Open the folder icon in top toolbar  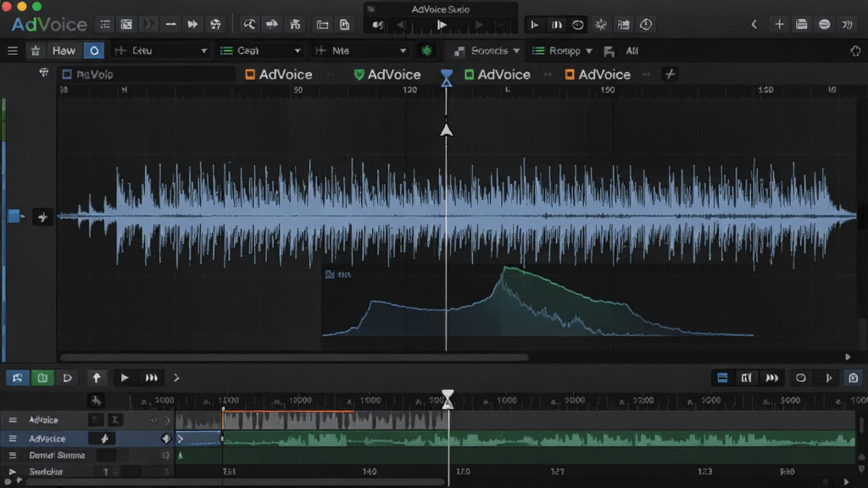point(322,25)
